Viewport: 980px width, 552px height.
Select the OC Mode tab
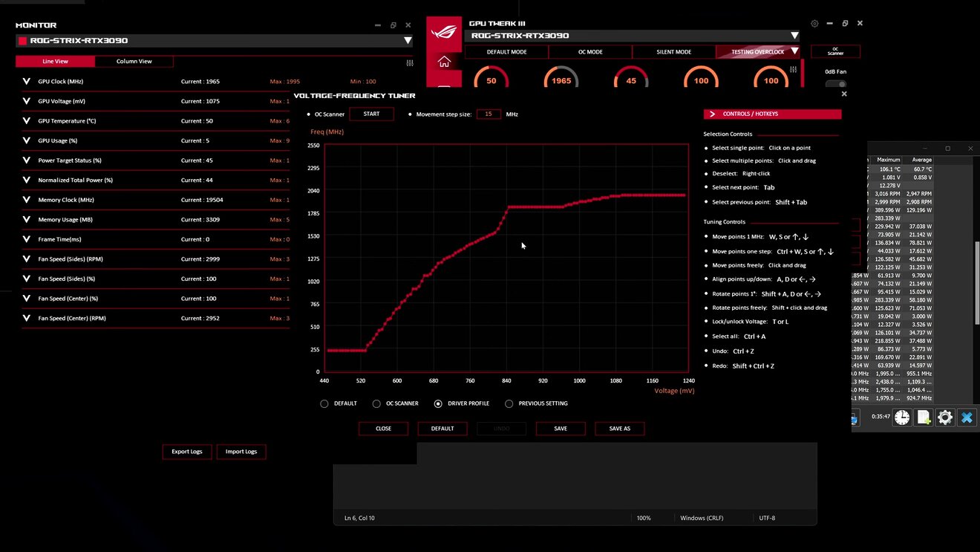[x=590, y=51]
